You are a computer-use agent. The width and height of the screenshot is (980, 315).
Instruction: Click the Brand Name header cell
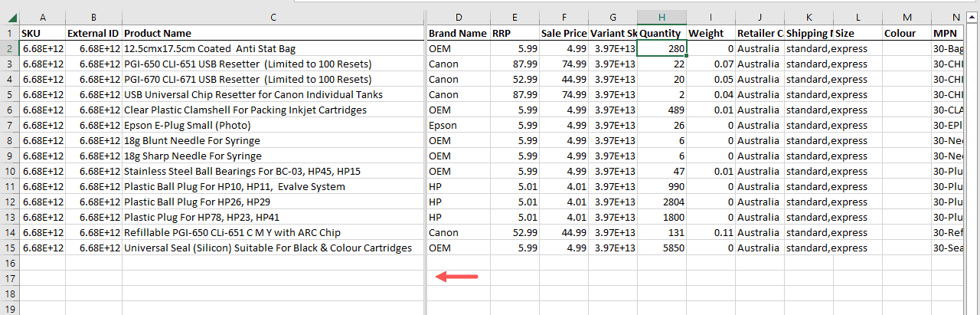coord(457,33)
